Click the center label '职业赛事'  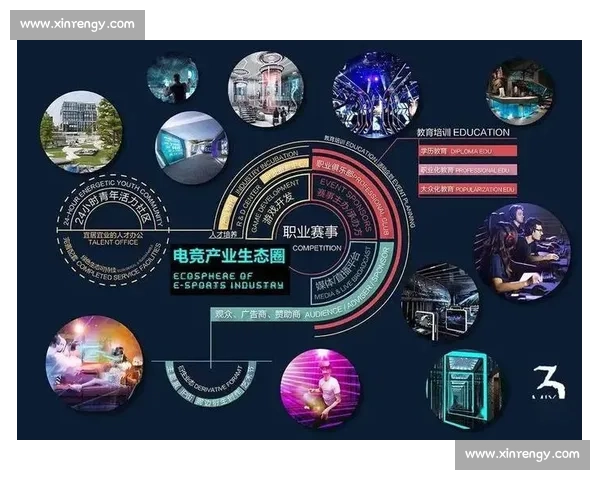click(x=310, y=232)
